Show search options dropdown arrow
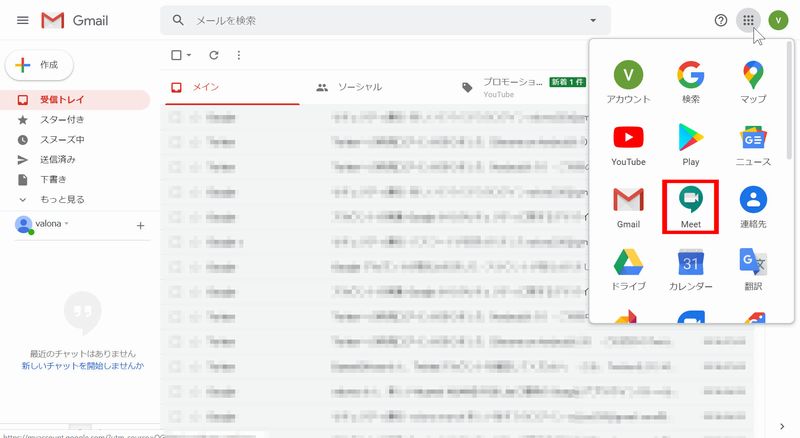The image size is (800, 438). (x=593, y=20)
